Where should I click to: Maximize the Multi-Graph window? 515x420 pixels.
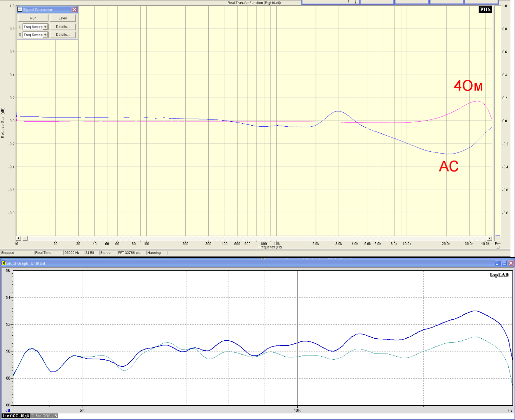click(x=505, y=263)
